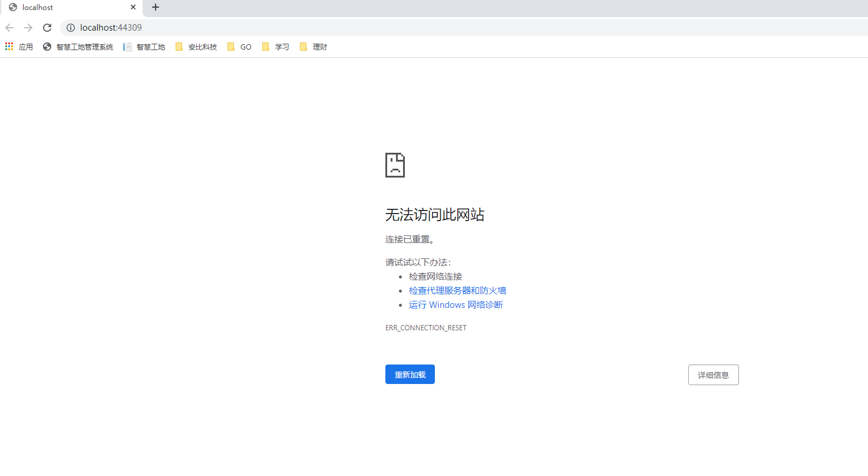Click the forward navigation arrow

click(28, 27)
